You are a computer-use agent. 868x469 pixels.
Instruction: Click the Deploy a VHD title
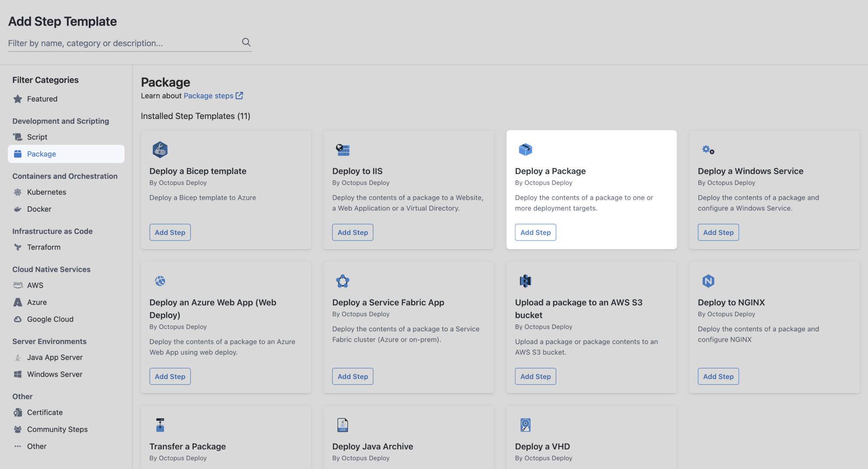point(542,446)
